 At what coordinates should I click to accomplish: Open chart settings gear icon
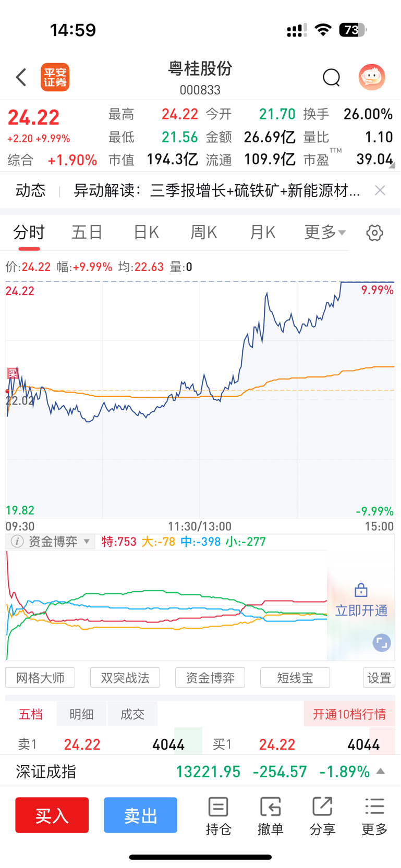tap(374, 233)
